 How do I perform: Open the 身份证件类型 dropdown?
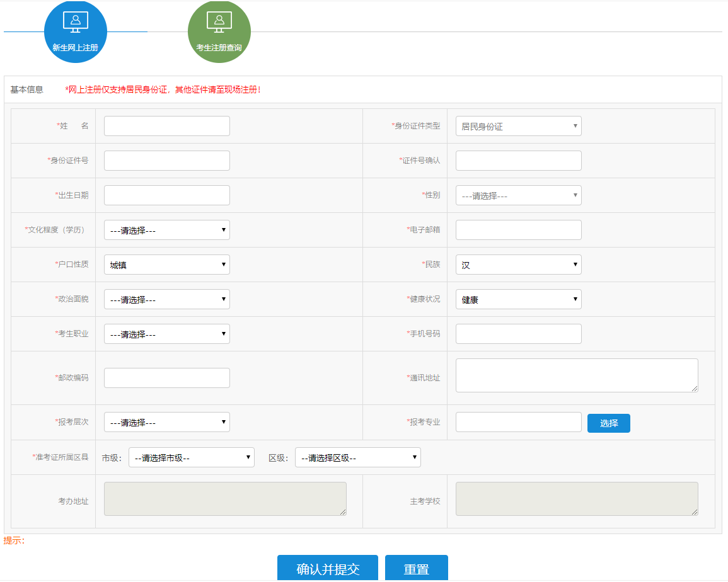(518, 126)
